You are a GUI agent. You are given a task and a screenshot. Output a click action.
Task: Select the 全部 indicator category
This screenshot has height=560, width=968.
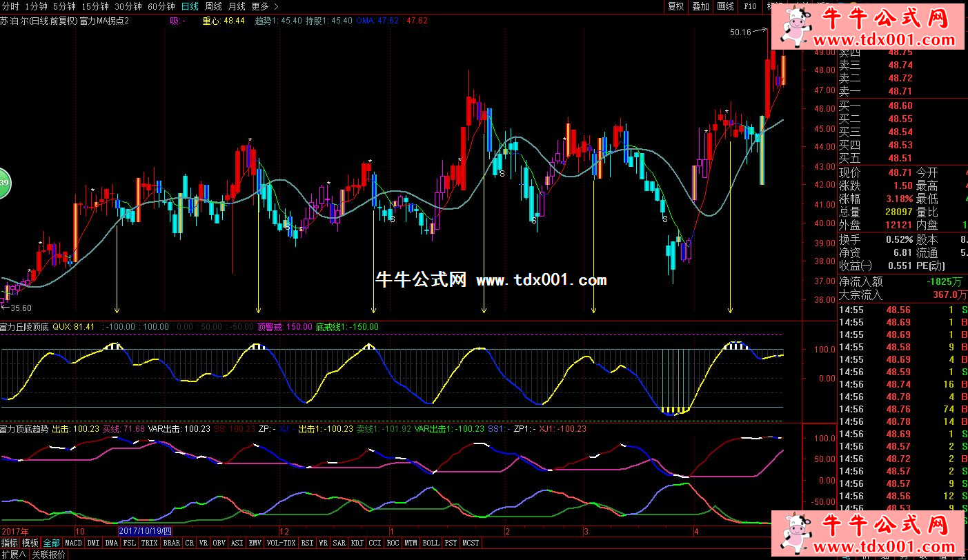coord(51,543)
